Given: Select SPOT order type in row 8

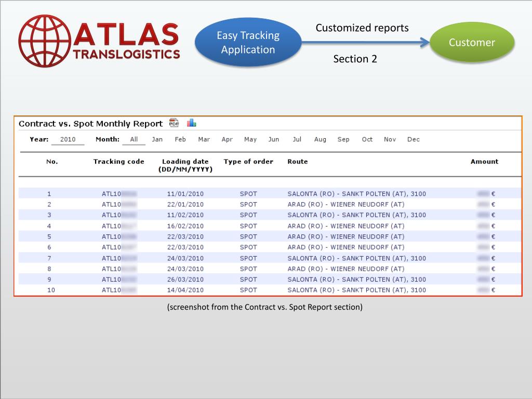Looking at the screenshot, I should click(x=248, y=269).
